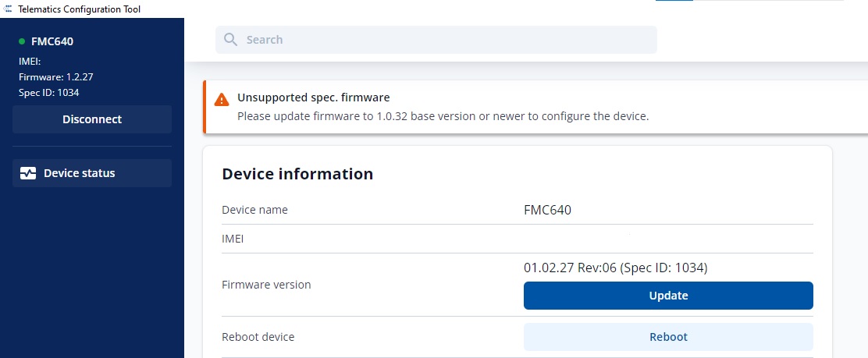Click the IMEI label in sidebar
This screenshot has width=868, height=358.
[x=30, y=61]
